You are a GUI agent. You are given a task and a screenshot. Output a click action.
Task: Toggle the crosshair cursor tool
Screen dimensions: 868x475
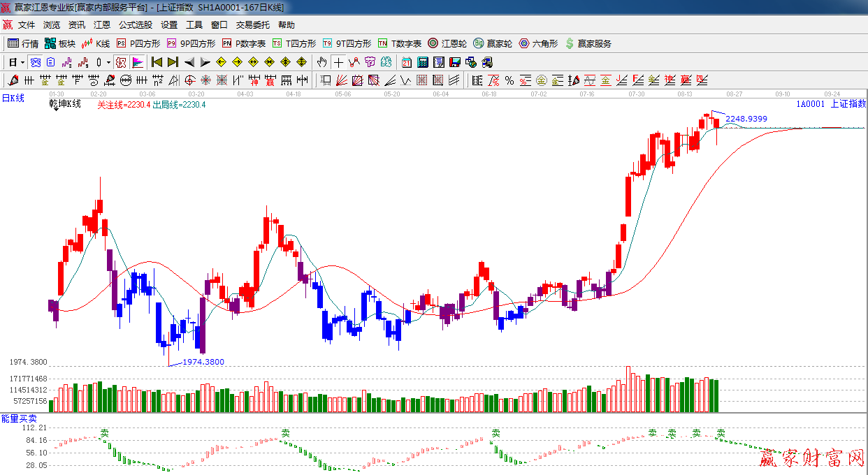tap(338, 62)
